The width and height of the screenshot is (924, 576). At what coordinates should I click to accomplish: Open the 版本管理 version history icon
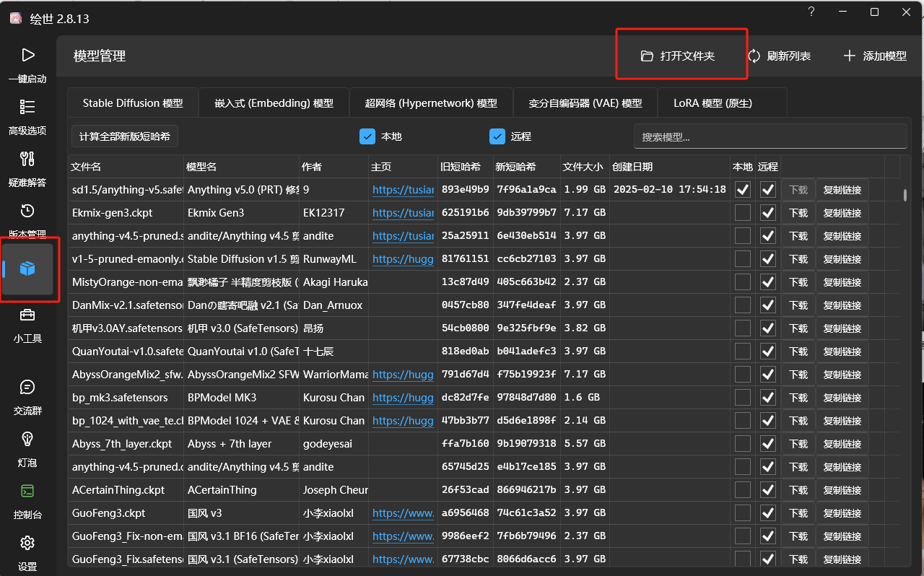(27, 211)
